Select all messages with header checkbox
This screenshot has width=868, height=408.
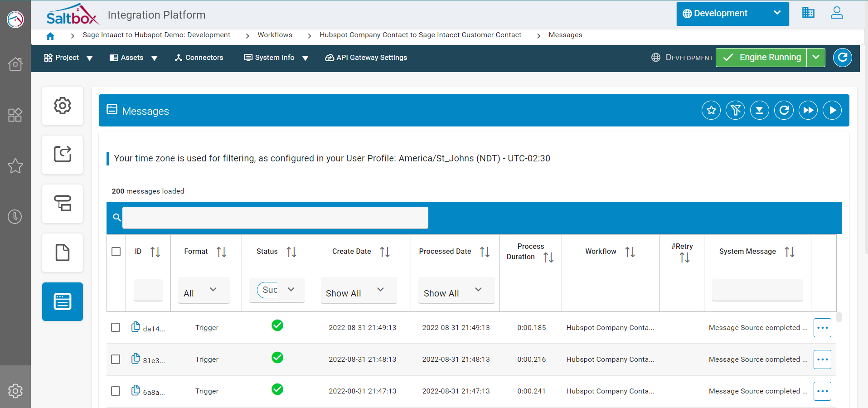coord(116,252)
